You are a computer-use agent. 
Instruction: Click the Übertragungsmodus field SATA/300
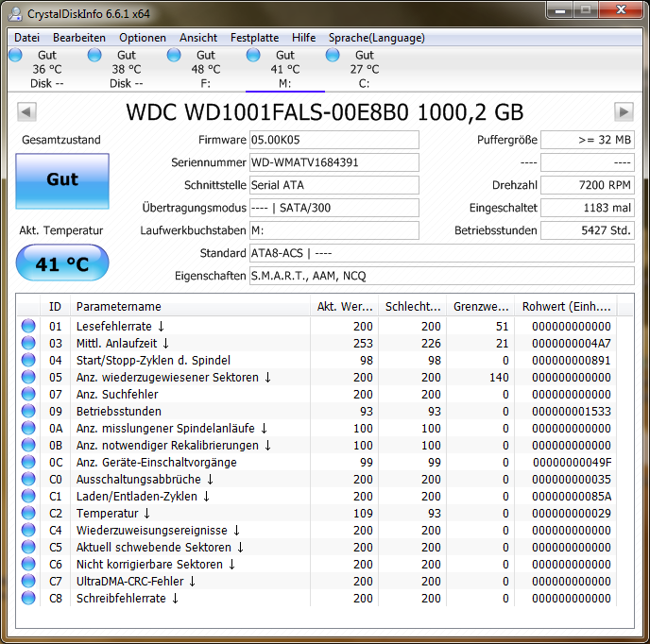point(334,208)
